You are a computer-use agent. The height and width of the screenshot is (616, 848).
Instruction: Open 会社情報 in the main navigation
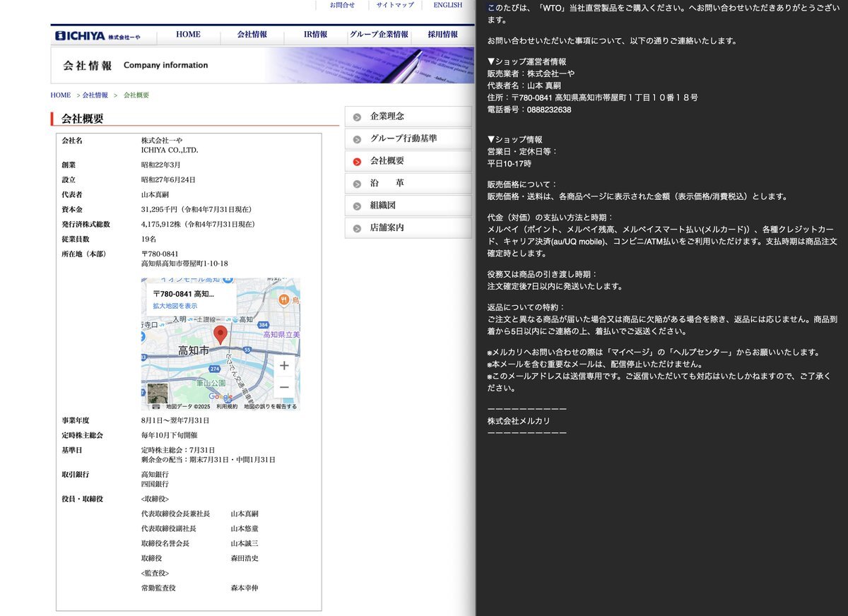(252, 35)
